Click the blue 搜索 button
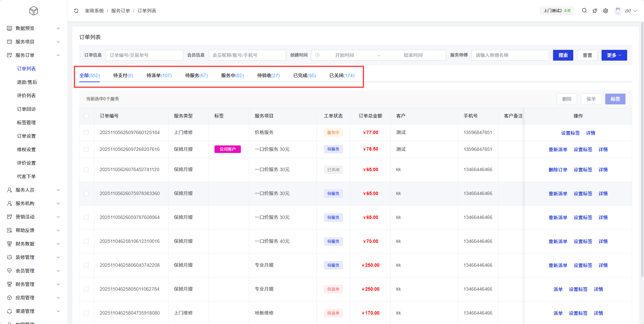 (x=563, y=55)
